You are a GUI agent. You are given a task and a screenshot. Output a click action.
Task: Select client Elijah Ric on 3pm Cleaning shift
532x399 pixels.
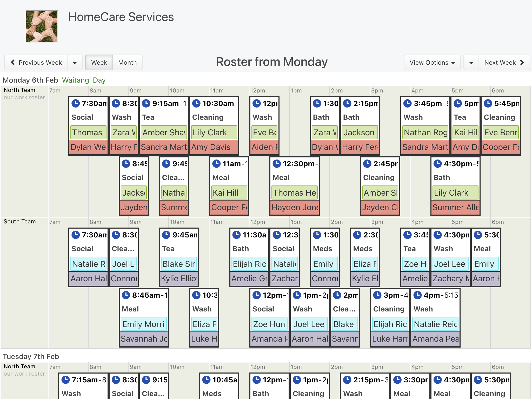pyautogui.click(x=390, y=324)
